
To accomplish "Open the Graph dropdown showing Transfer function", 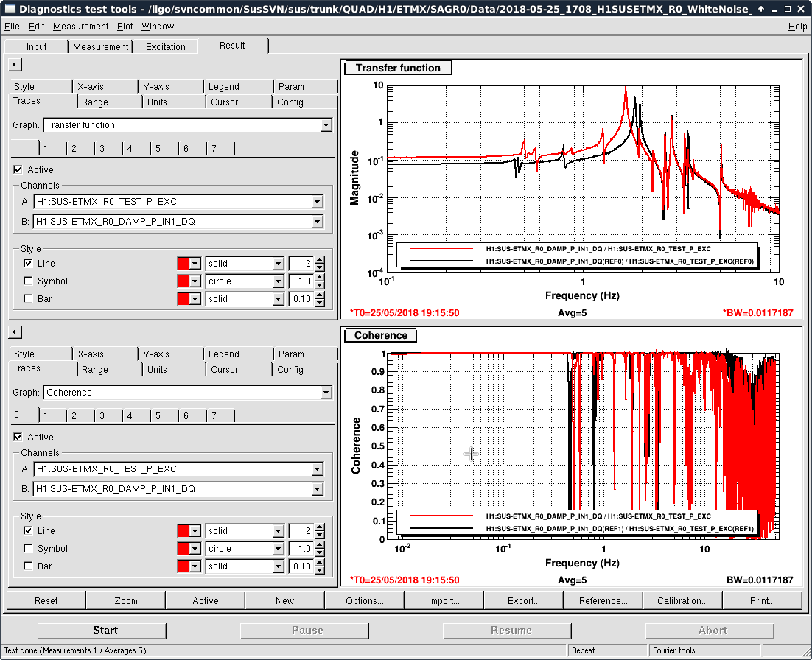I will (326, 125).
